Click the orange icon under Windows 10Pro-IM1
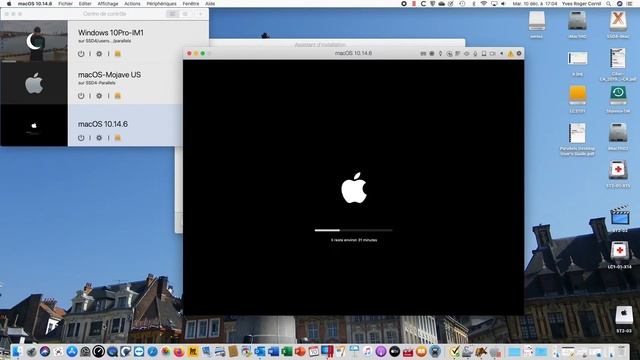Image resolution: width=640 pixels, height=360 pixels. (x=118, y=54)
